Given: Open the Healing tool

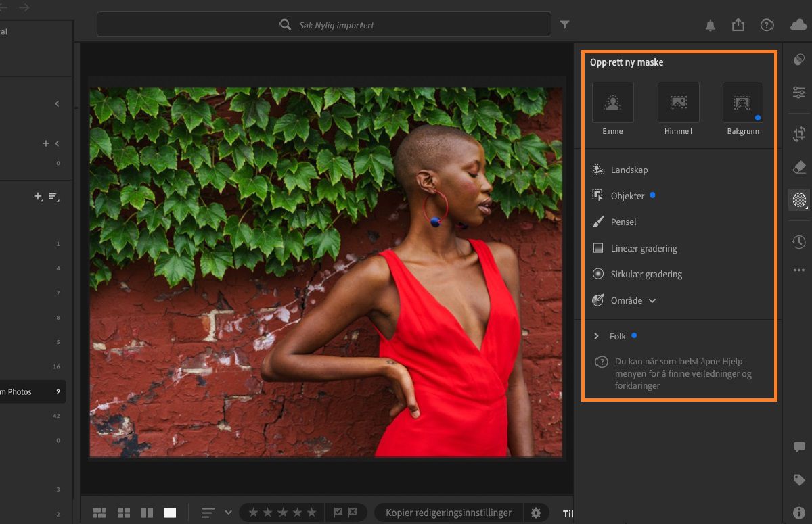Looking at the screenshot, I should [799, 166].
